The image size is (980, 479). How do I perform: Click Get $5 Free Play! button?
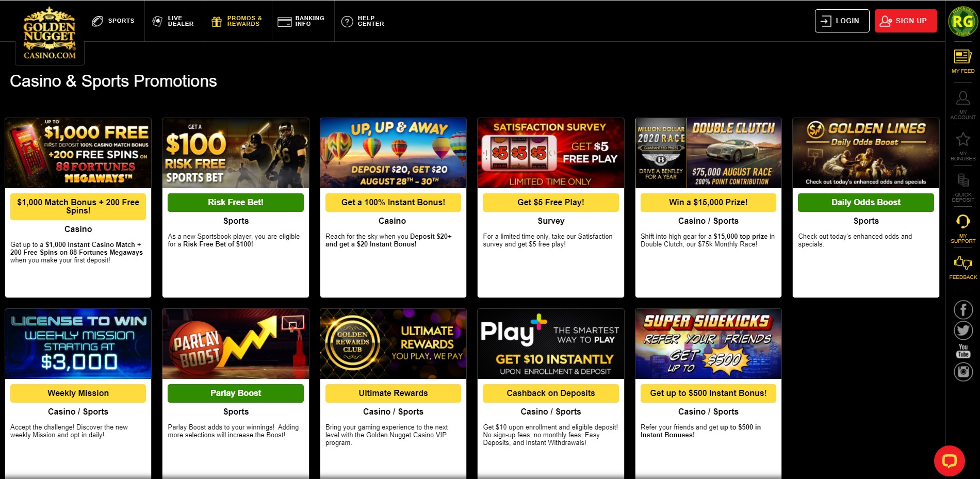551,202
